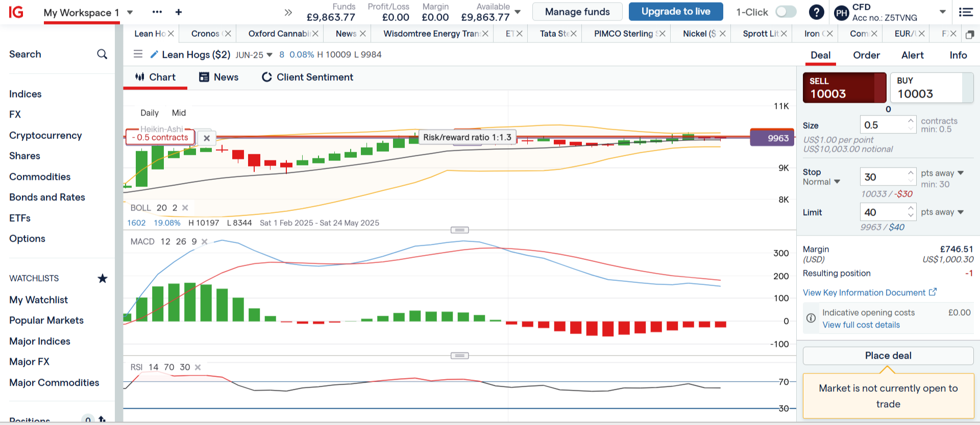980x425 pixels.
Task: Close the Lean Hogs tab
Action: pos(171,34)
